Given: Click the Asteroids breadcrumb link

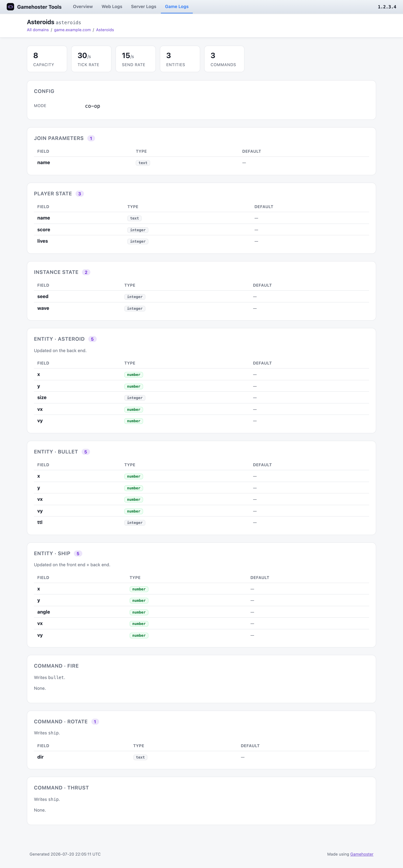Looking at the screenshot, I should 105,30.
